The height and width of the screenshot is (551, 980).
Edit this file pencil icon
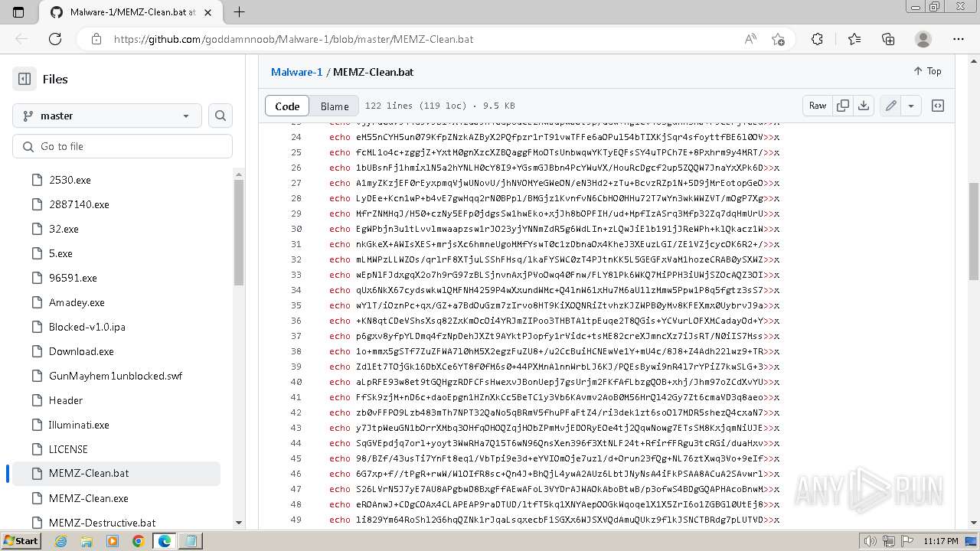[891, 106]
